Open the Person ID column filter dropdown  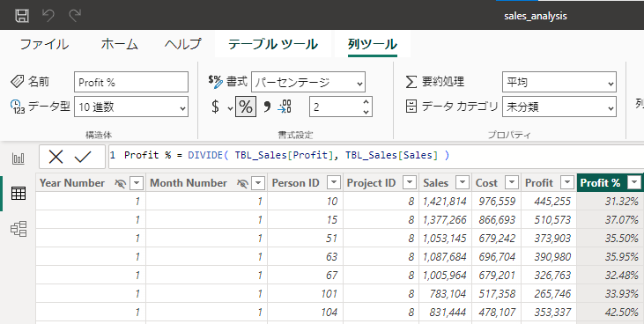pos(334,183)
